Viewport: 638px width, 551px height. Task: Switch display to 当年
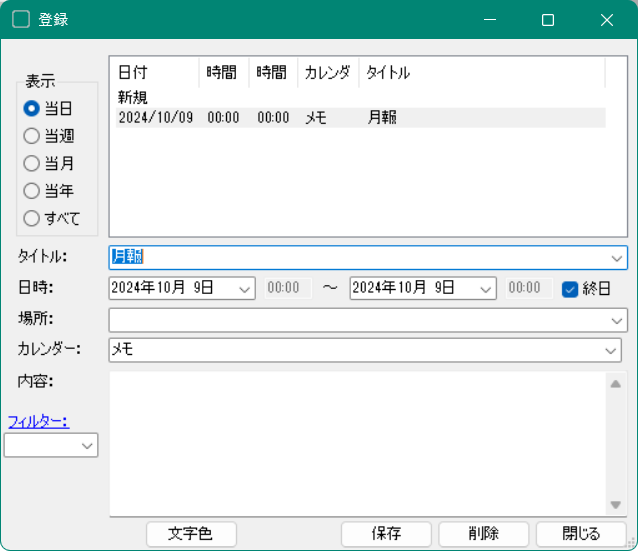(32, 190)
